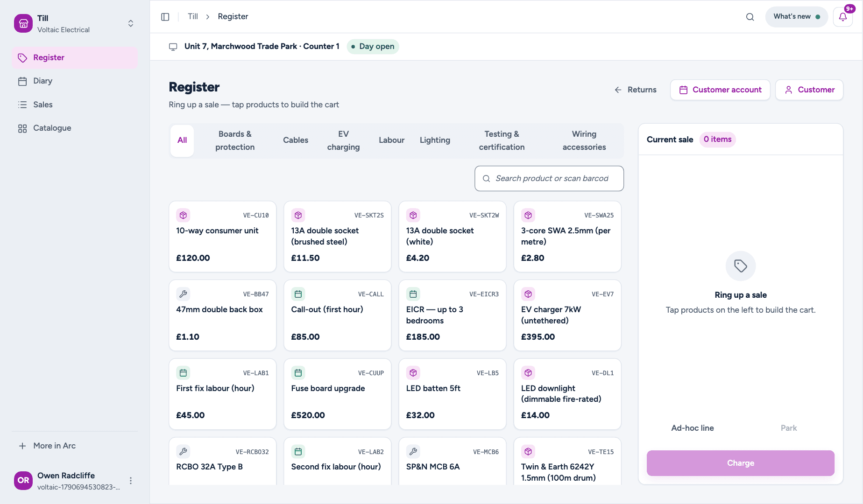Select the EV charging tab
Screen dimensions: 863x504
343,140
